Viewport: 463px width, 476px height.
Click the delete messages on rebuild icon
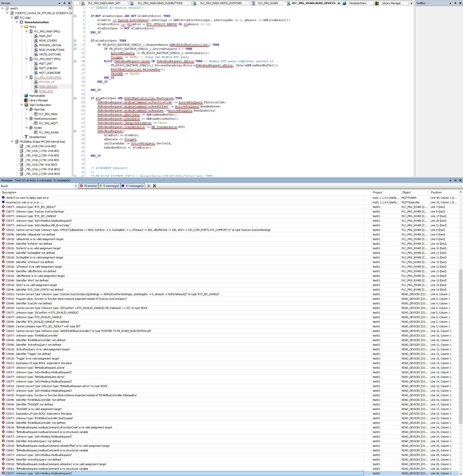(155, 186)
